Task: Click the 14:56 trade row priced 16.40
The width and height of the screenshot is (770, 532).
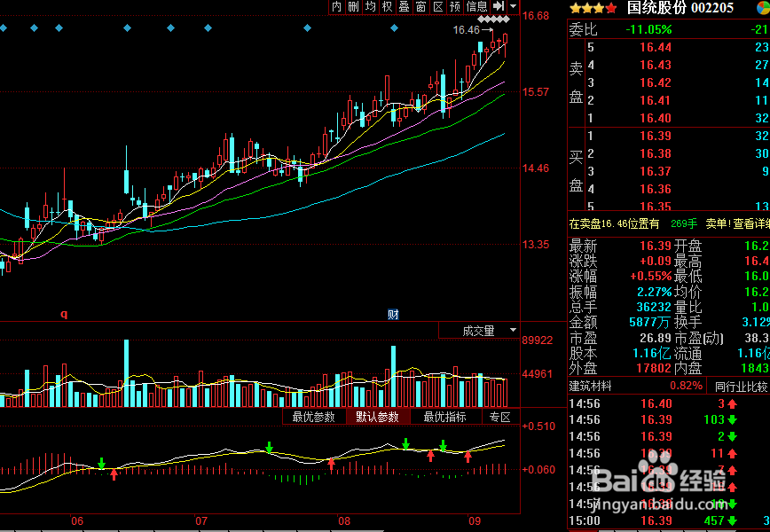Action: [x=669, y=404]
